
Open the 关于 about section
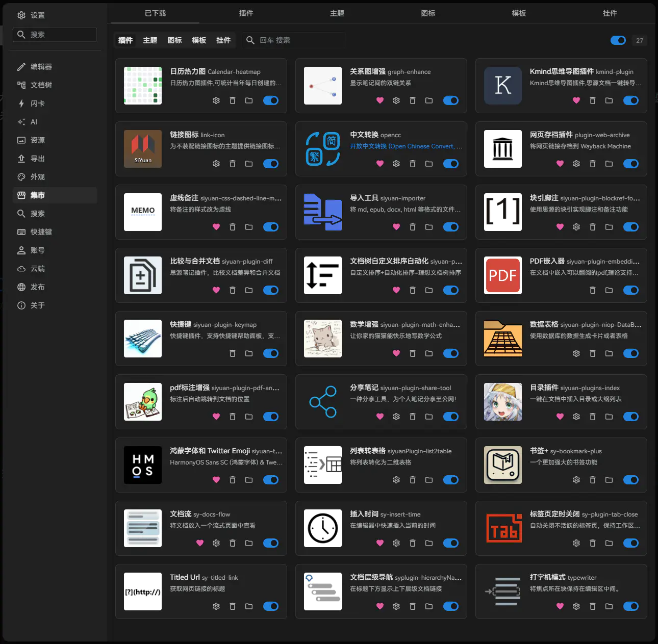click(55, 305)
